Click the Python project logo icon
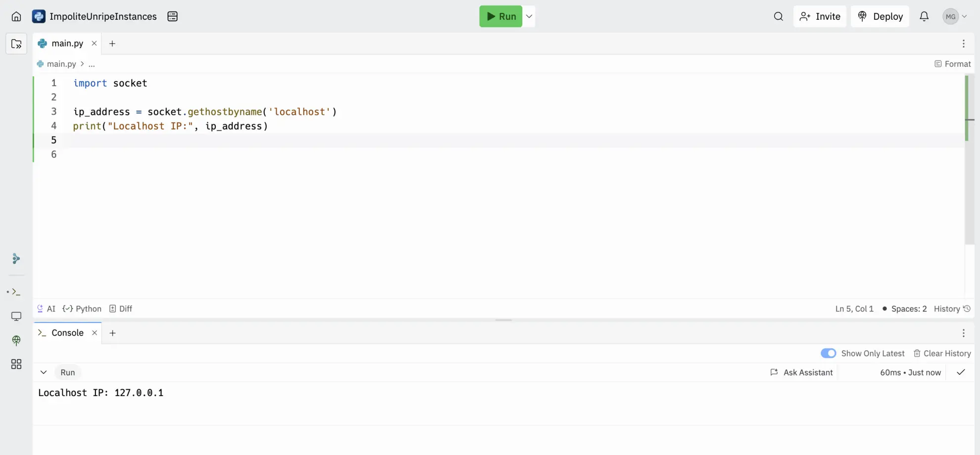 (39, 16)
